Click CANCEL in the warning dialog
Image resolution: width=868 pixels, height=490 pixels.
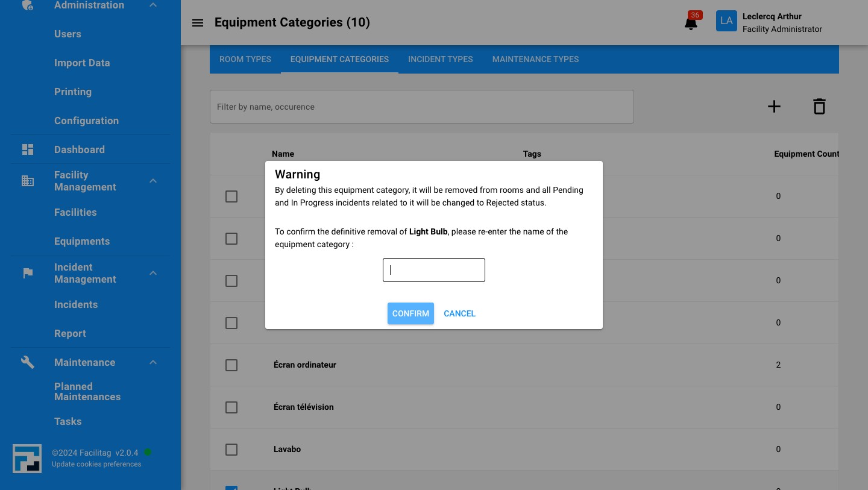click(459, 313)
